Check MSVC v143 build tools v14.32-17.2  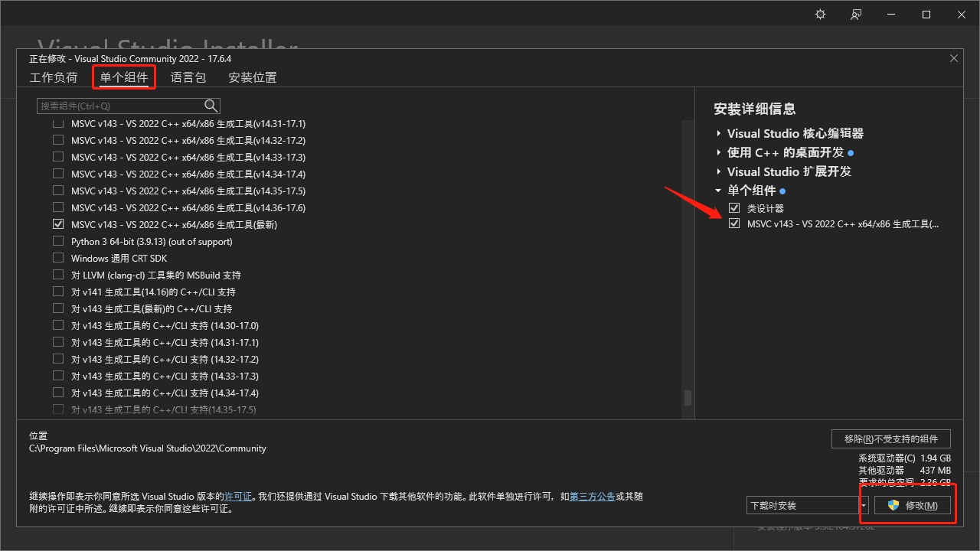(58, 141)
